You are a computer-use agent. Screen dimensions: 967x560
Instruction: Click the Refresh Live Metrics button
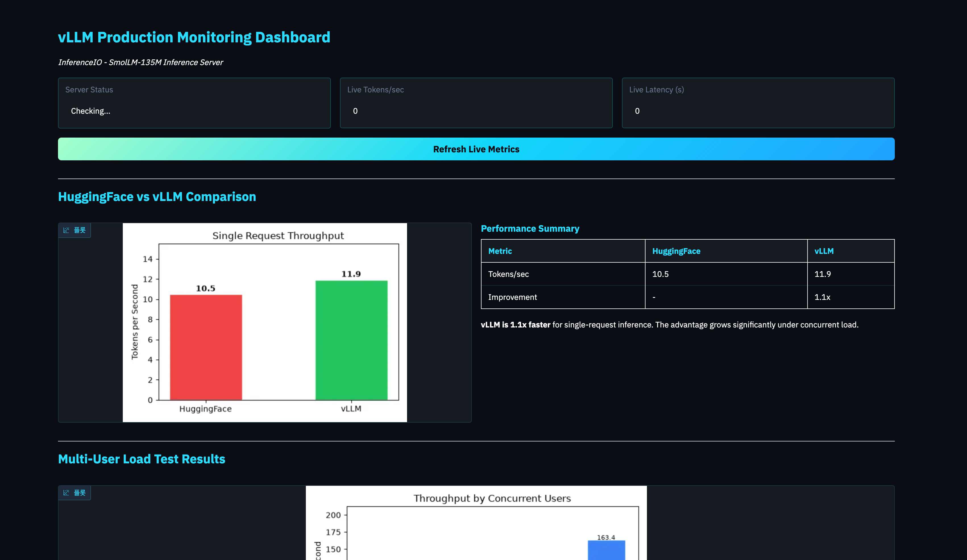(x=476, y=149)
